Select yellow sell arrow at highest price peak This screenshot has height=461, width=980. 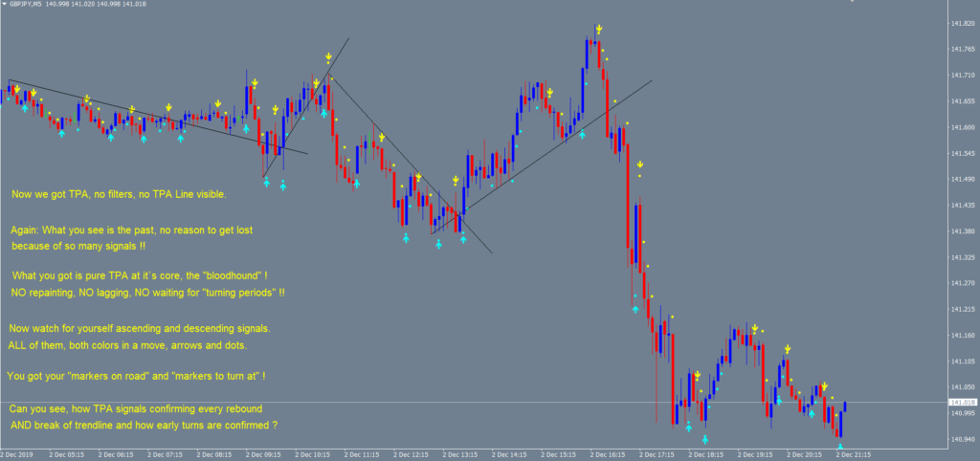597,31
